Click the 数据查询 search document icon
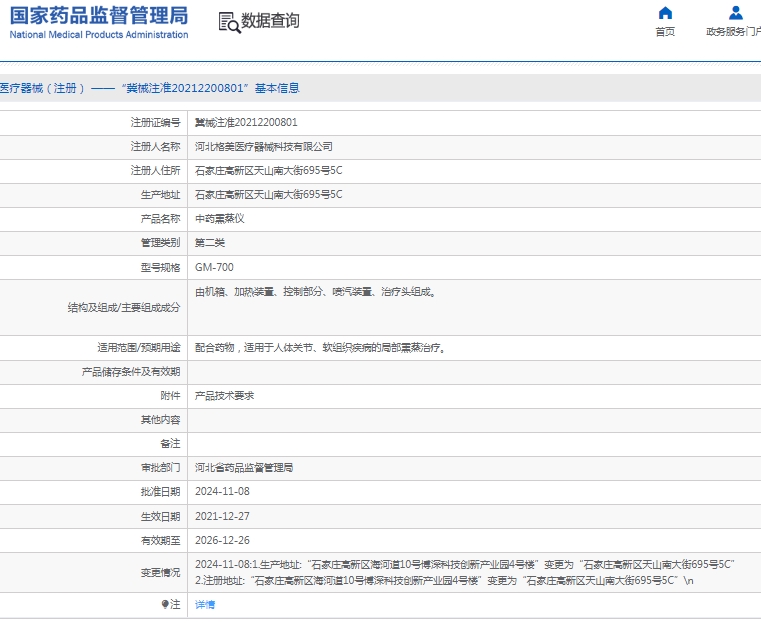Viewport: 761px width, 623px height. pyautogui.click(x=229, y=22)
